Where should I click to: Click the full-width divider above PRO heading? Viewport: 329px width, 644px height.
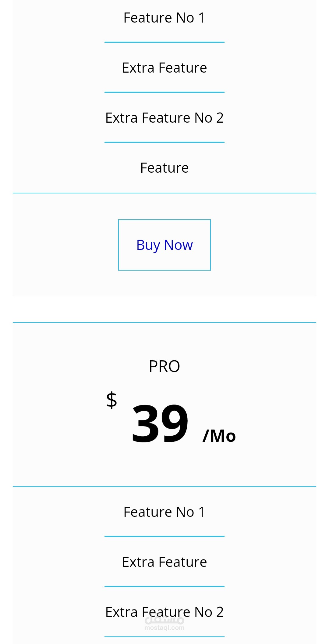tap(164, 322)
